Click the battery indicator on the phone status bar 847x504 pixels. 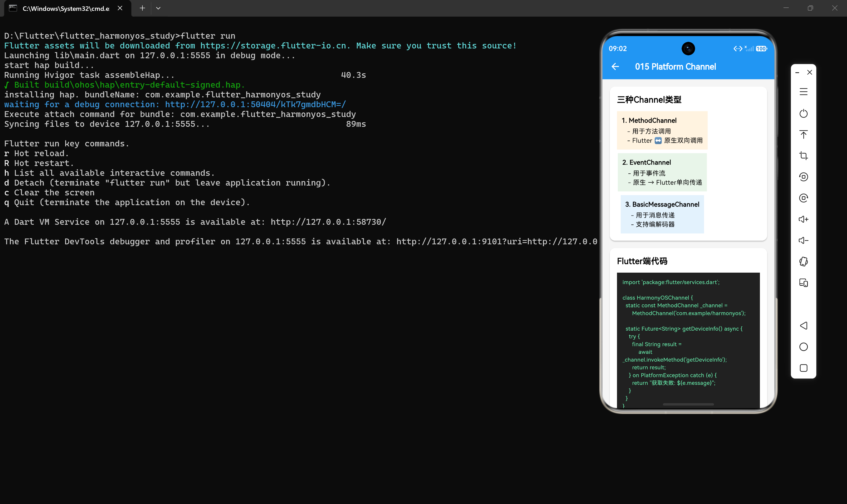click(762, 48)
